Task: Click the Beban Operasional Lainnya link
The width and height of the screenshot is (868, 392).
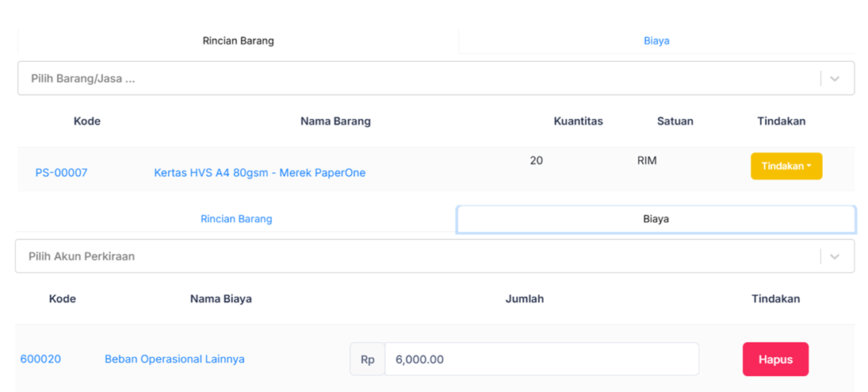Action: click(x=174, y=359)
